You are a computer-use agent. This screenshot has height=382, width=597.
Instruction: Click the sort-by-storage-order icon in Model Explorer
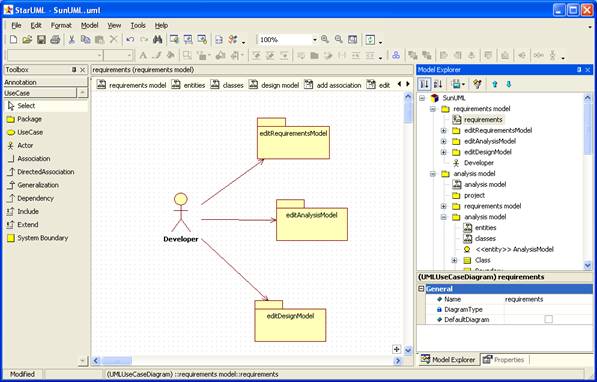click(424, 84)
